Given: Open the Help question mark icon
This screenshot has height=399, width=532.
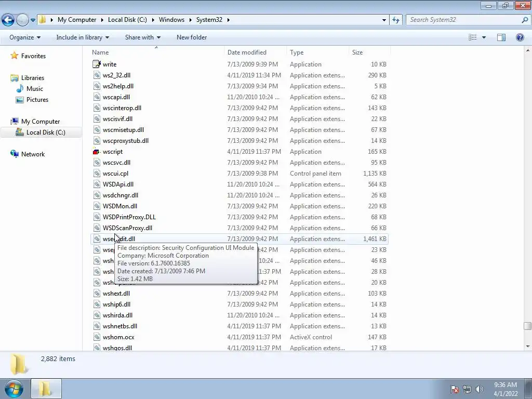Looking at the screenshot, I should (520, 37).
